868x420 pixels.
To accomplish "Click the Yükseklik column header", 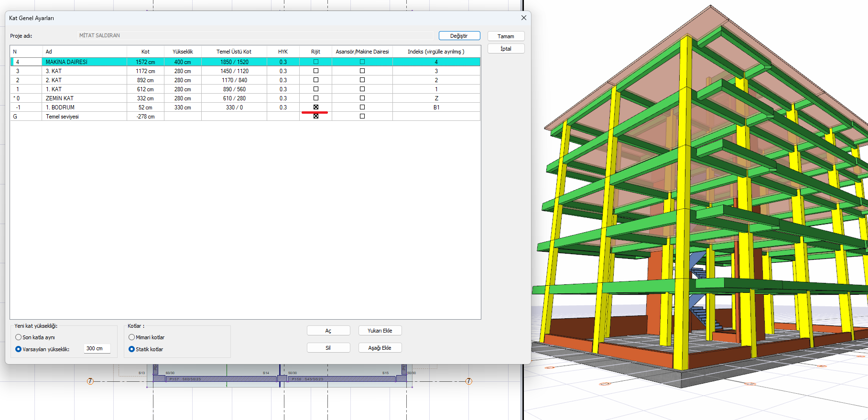I will [183, 52].
